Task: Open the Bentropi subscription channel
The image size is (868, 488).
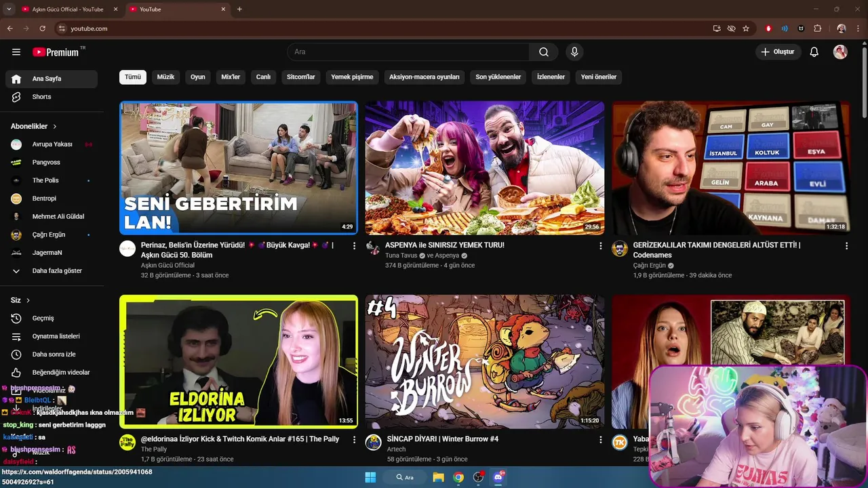Action: point(52,199)
